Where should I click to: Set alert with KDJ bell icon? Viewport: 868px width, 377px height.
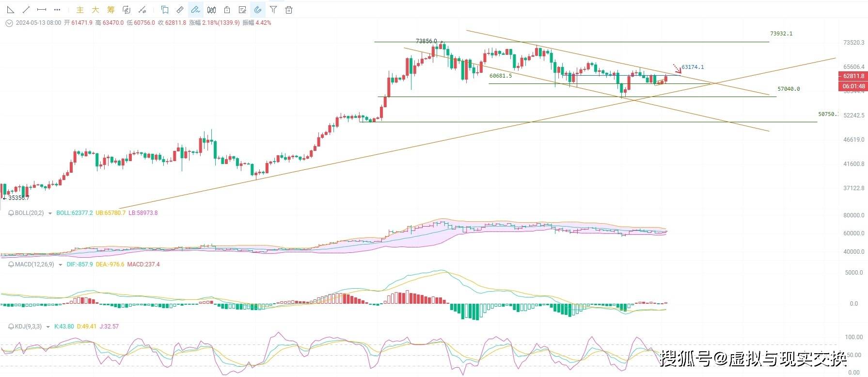pos(11,327)
